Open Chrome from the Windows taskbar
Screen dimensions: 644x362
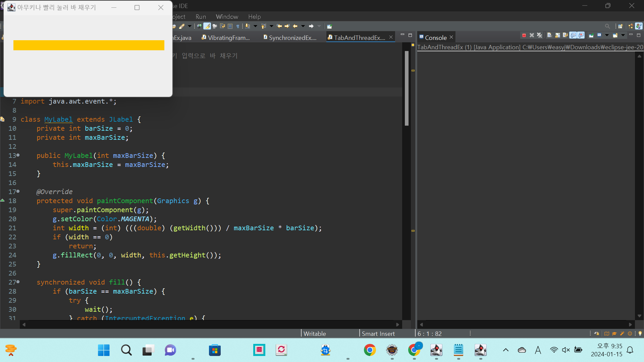point(370,350)
